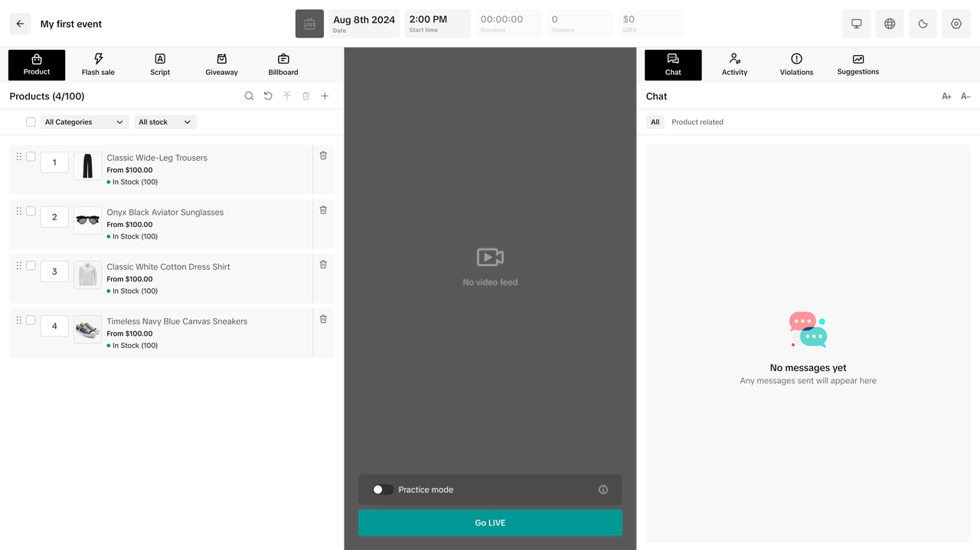Screen dimensions: 980x550
Task: Open the 2:00 PM start time picker
Action: (x=438, y=24)
